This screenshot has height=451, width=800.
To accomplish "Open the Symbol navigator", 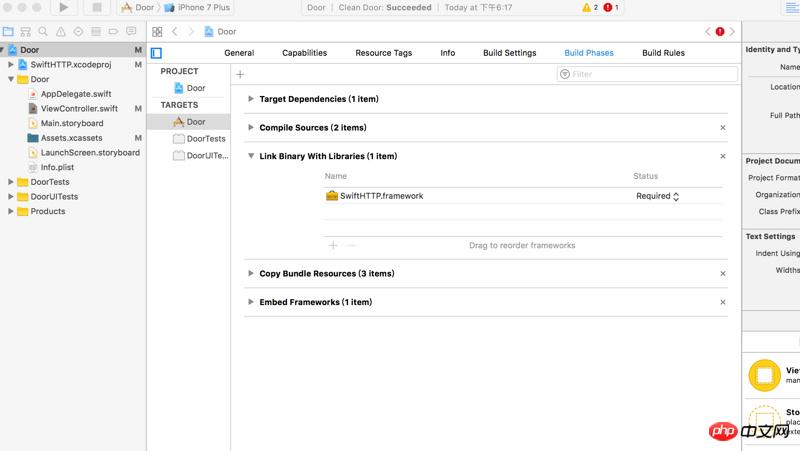I will (x=26, y=32).
